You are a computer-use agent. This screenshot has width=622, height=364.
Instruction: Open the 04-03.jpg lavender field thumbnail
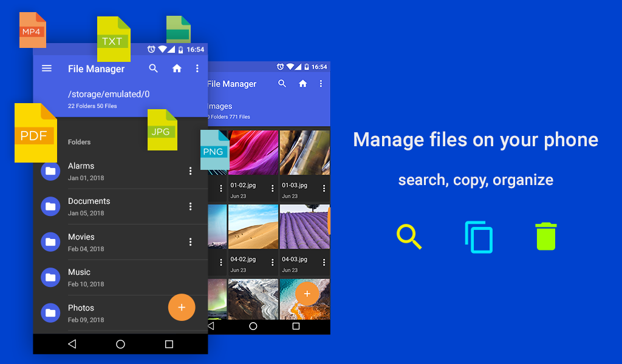[x=305, y=226]
